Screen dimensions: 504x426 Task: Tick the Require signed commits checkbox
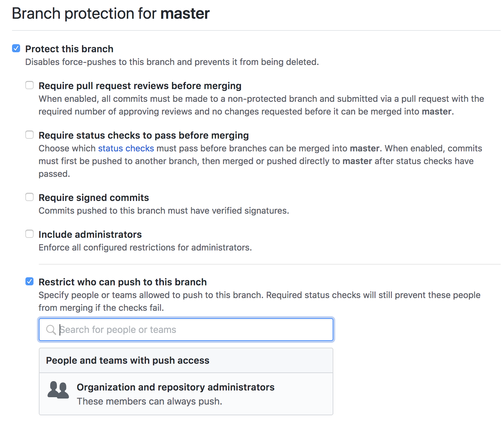[29, 197]
